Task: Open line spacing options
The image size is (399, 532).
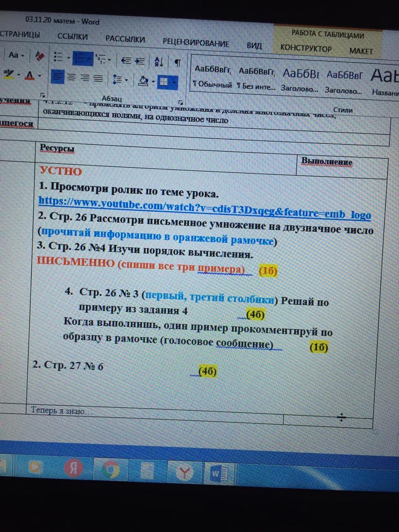Action: coord(117,79)
